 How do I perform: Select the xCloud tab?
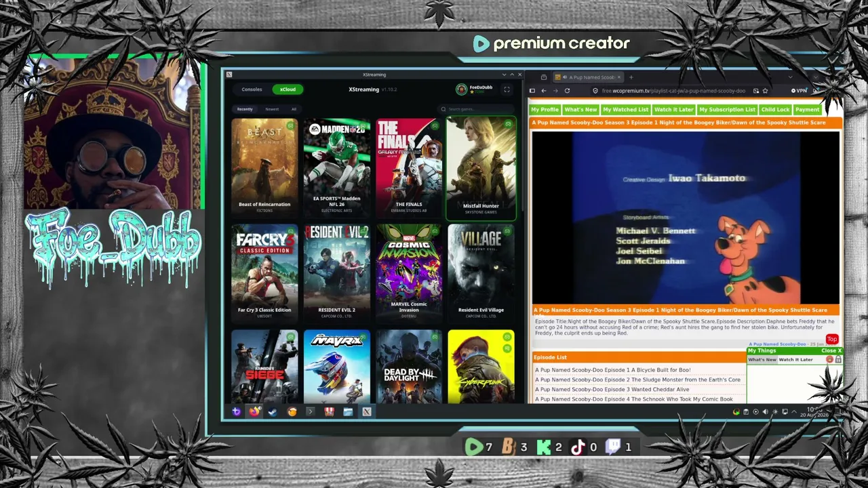[x=288, y=89]
